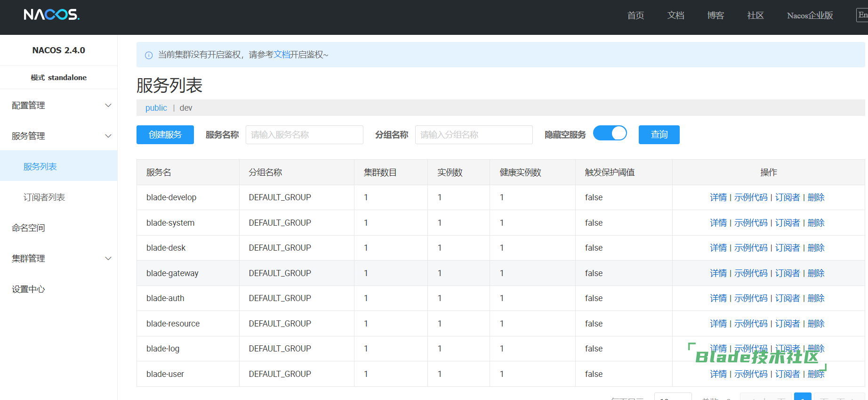868x400 pixels.
Task: Open 示例代码 for blade-auth
Action: [x=751, y=298]
